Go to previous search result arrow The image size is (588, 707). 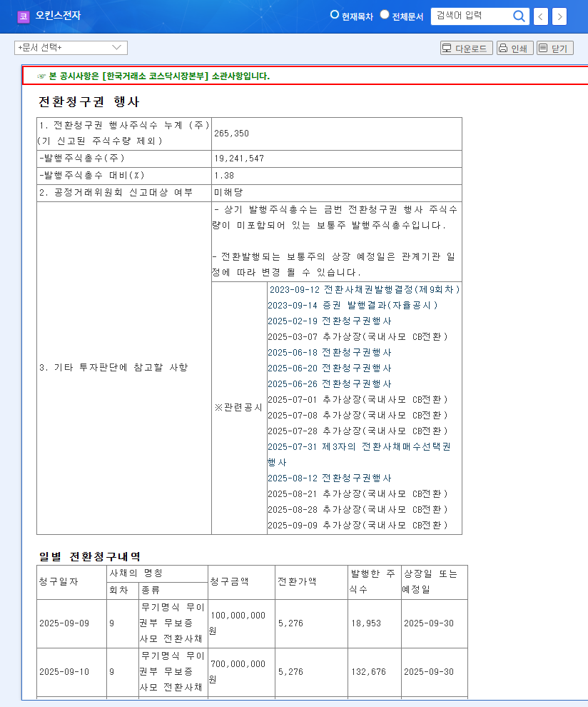541,16
